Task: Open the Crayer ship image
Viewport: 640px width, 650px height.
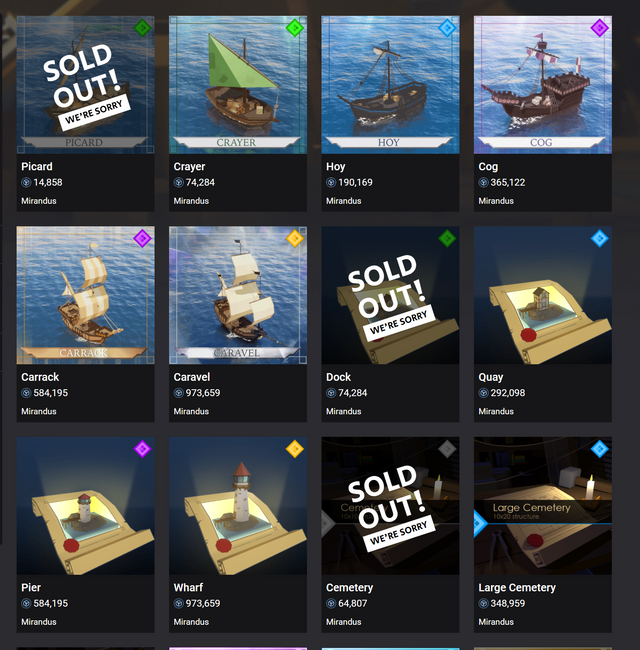Action: pos(238,85)
